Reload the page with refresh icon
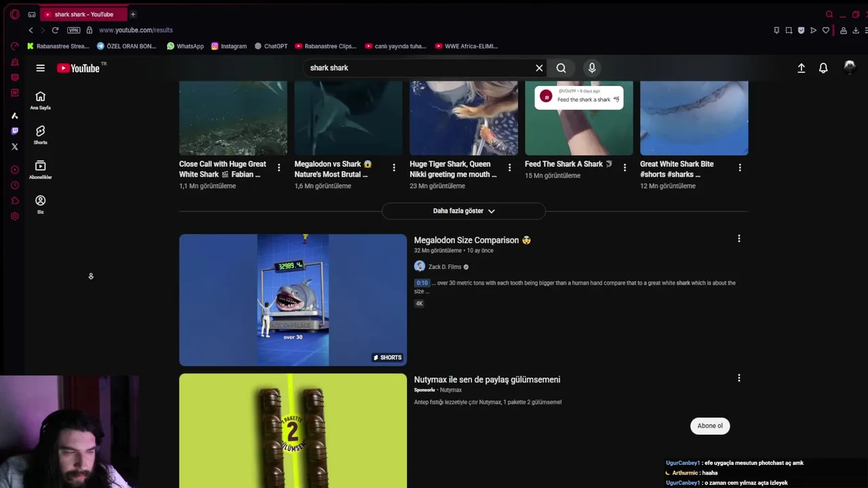Viewport: 868px width, 488px height. 55,30
